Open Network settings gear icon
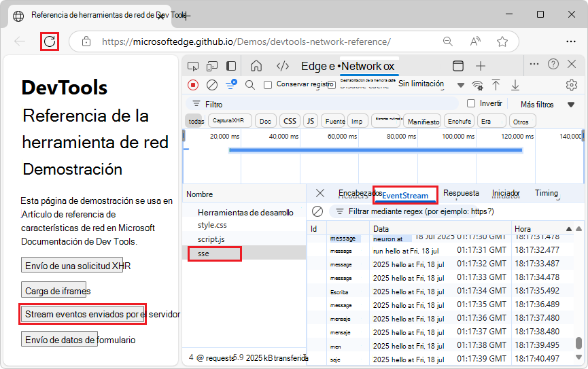Image resolution: width=588 pixels, height=369 pixels. click(572, 85)
